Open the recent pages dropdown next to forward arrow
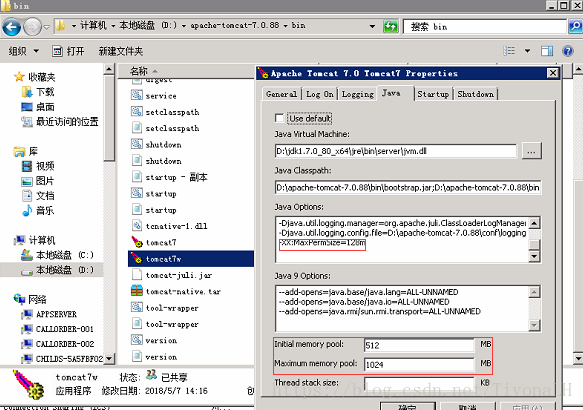Image resolution: width=583 pixels, height=410 pixels. (46, 27)
